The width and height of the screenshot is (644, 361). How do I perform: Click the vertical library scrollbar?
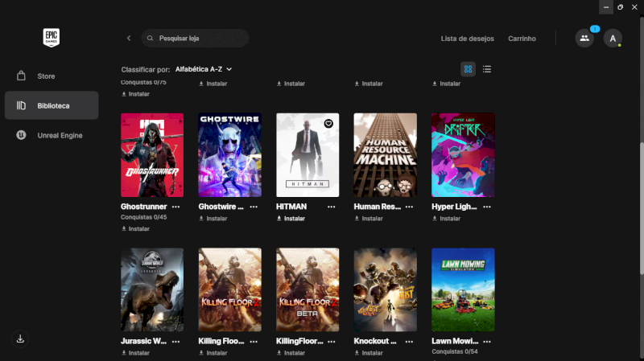(641, 209)
